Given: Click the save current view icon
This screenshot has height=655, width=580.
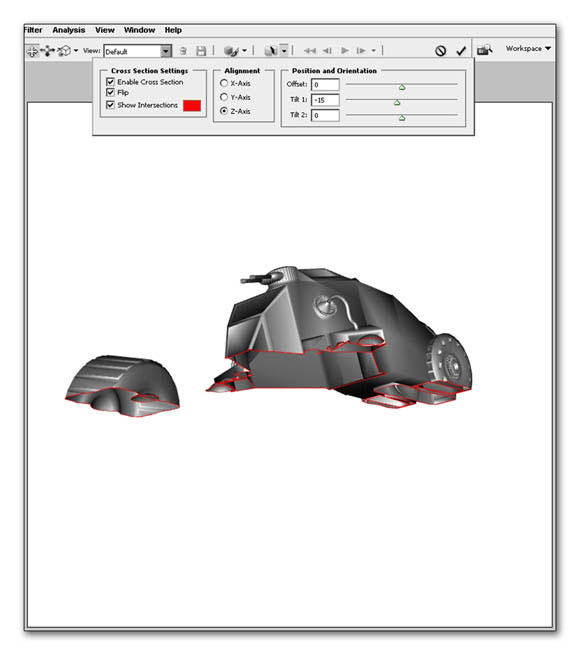Looking at the screenshot, I should 201,51.
